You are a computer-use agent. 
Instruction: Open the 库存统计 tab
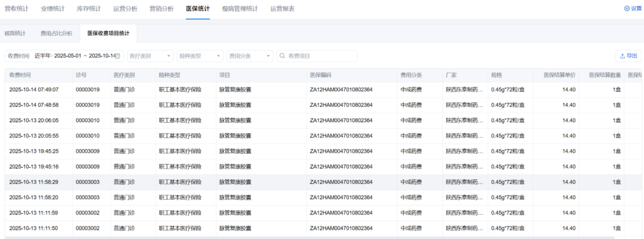point(89,9)
